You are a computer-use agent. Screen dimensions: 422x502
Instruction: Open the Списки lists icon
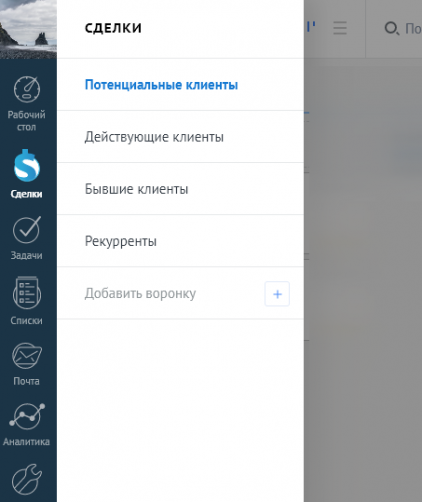click(27, 293)
